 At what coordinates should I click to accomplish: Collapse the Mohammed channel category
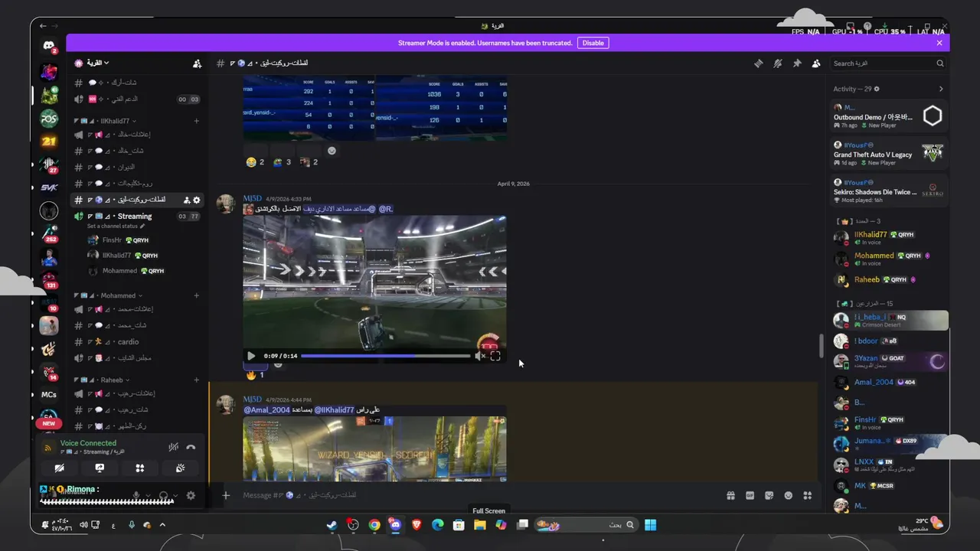[109, 295]
